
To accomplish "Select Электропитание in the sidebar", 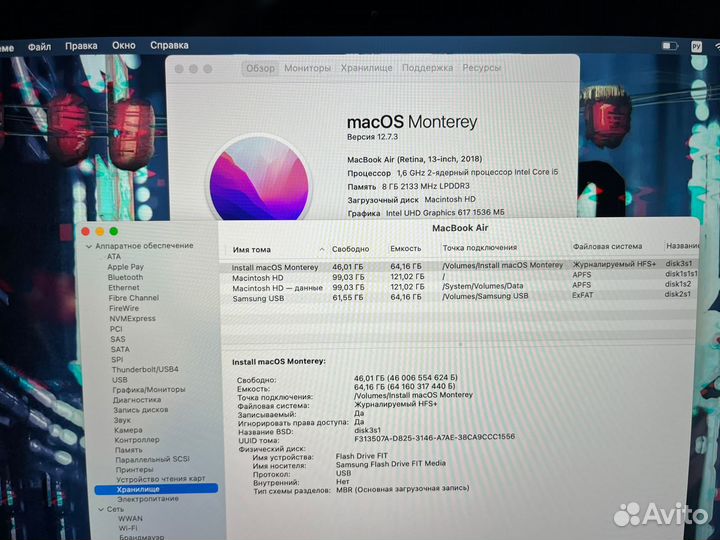I will coord(147,499).
